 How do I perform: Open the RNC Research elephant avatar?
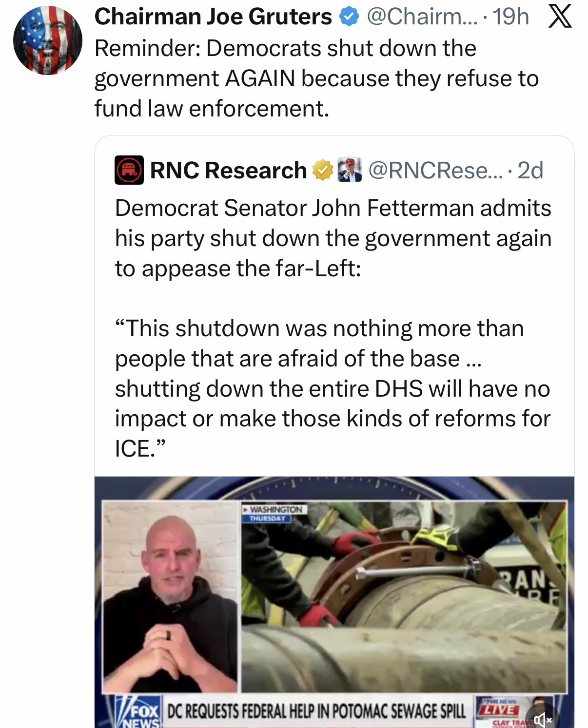(x=129, y=170)
